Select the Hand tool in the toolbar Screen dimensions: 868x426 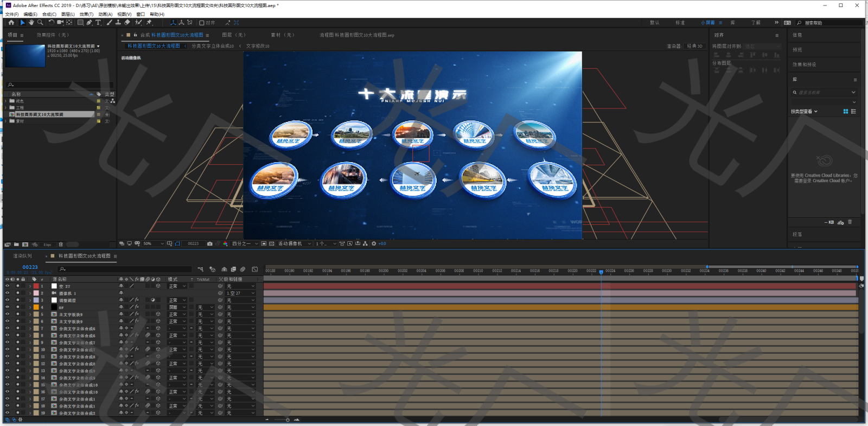(x=31, y=23)
